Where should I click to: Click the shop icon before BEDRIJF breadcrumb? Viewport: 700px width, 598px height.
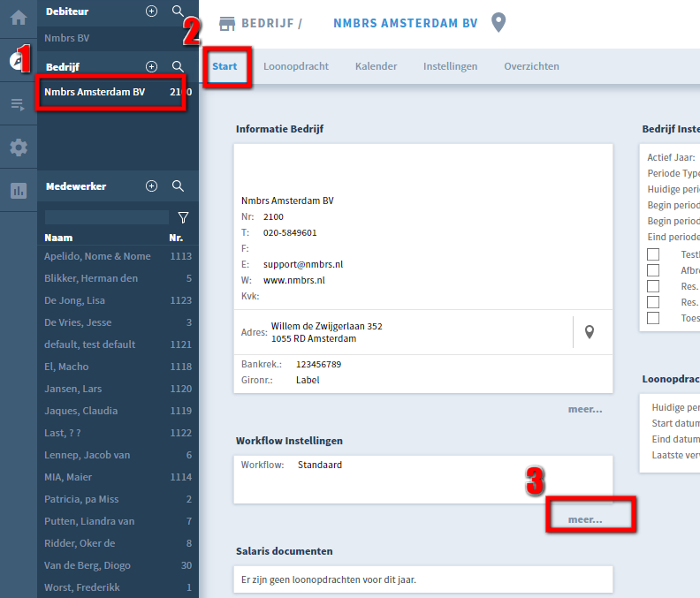(x=227, y=24)
